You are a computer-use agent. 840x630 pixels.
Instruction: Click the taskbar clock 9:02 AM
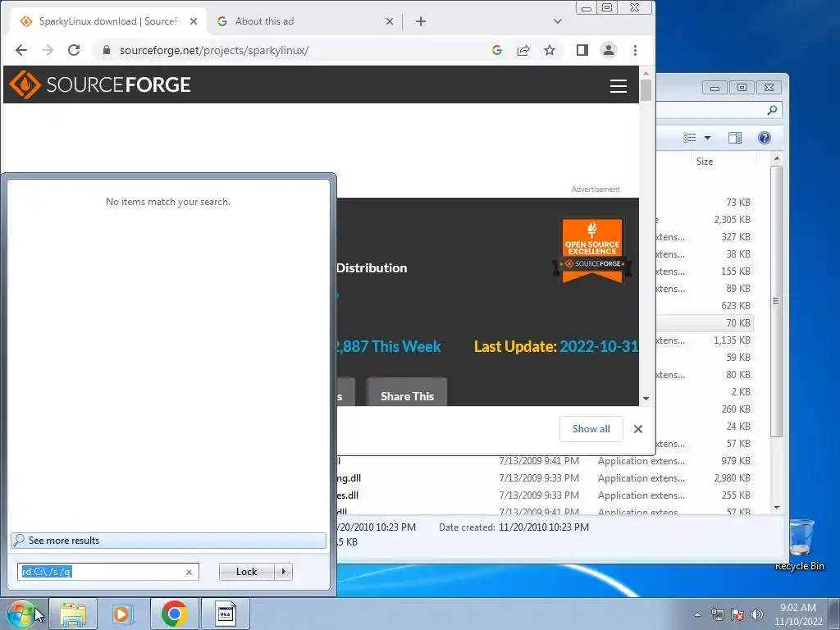pos(797,608)
